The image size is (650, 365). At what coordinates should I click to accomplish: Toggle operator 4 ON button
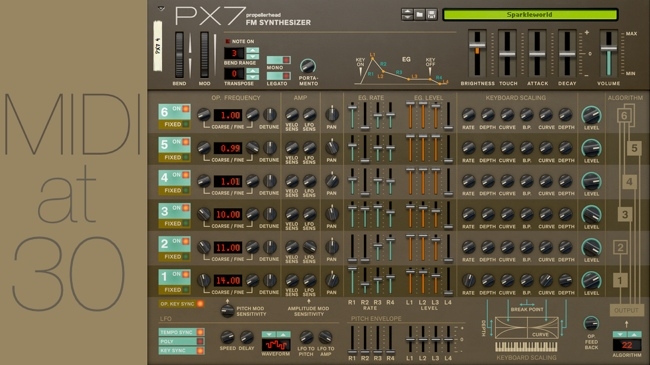(185, 175)
